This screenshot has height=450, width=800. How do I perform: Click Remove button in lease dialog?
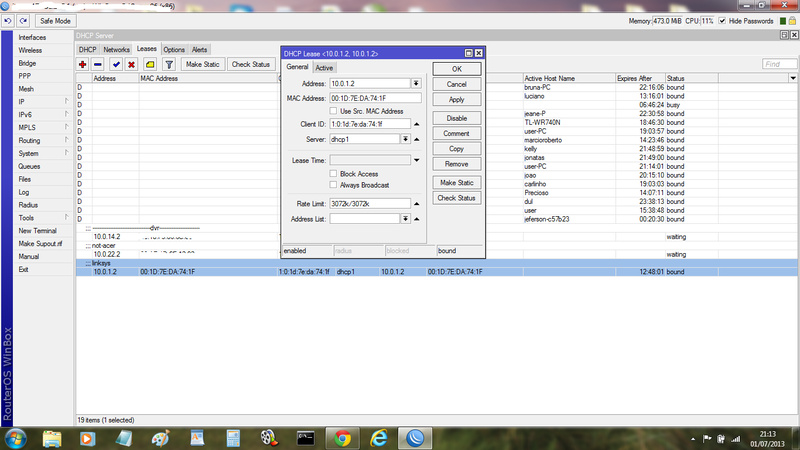(x=457, y=164)
